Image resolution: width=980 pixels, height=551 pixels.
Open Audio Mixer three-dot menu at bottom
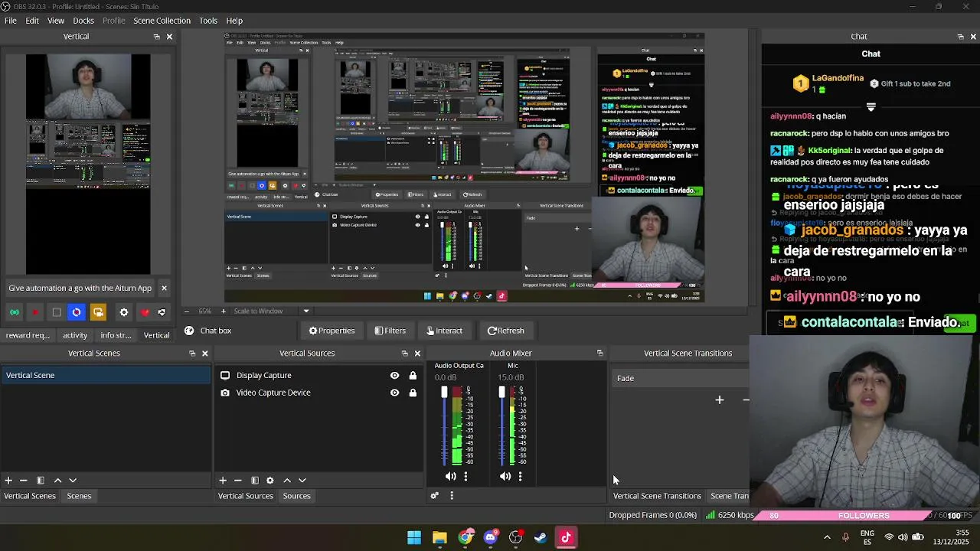452,496
